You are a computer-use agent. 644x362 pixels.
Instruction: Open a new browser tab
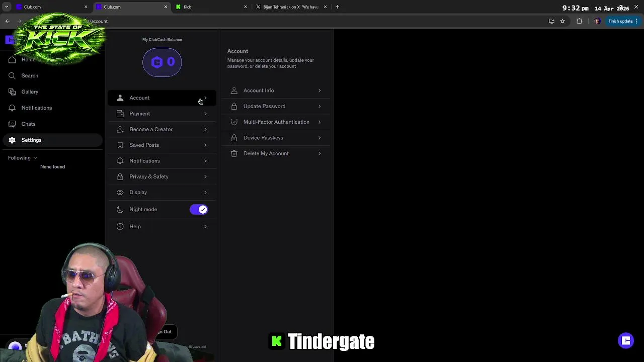pyautogui.click(x=337, y=7)
